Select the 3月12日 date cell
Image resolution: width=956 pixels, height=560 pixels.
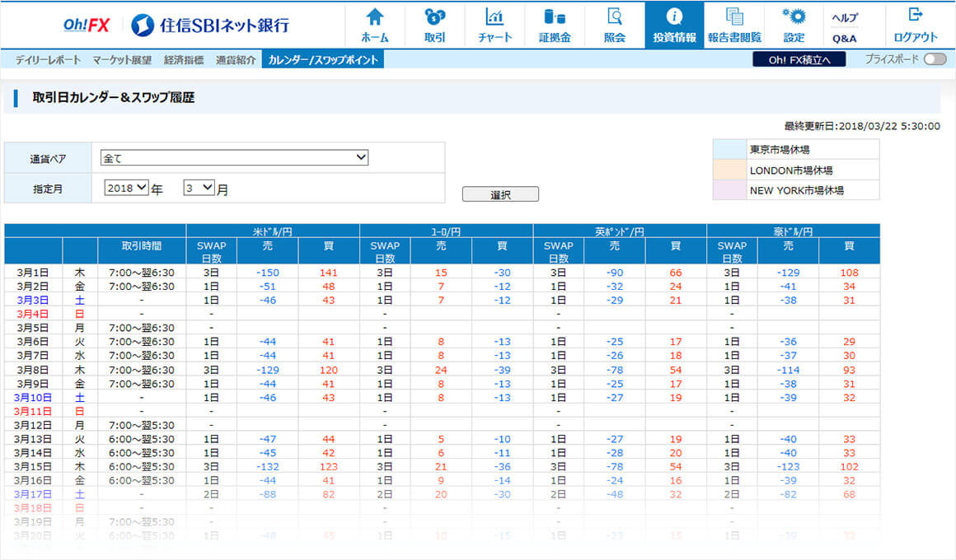pyautogui.click(x=33, y=425)
